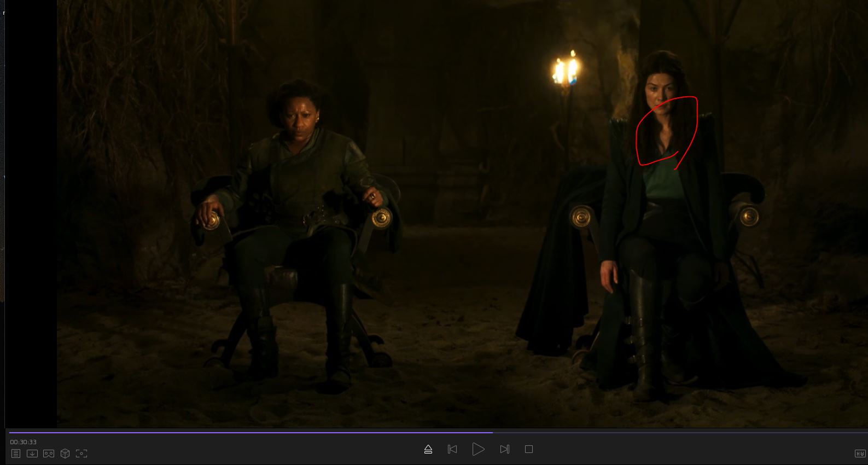Stop video playback with square button
Screen dimensions: 868x465
point(528,449)
